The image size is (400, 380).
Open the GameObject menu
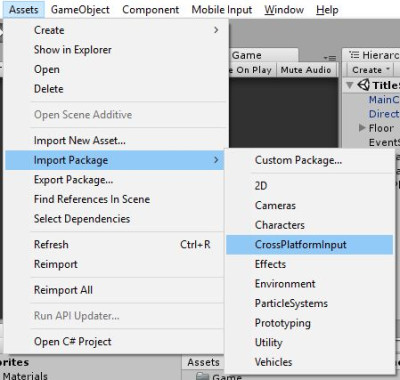pos(80,10)
